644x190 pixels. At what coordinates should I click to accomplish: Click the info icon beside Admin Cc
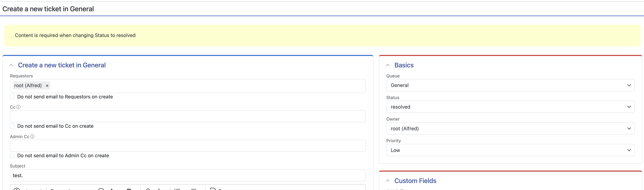[x=32, y=137]
